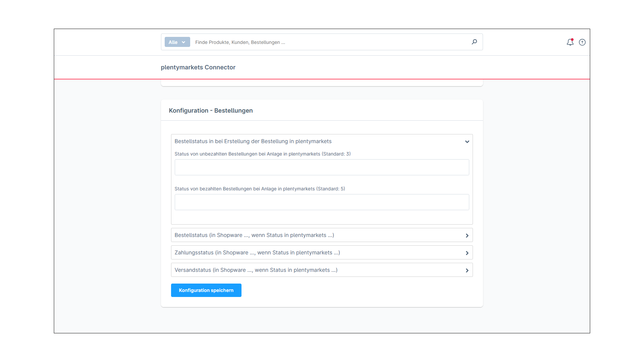Collapse Bestellstatus bei Erstellung section

pyautogui.click(x=467, y=141)
